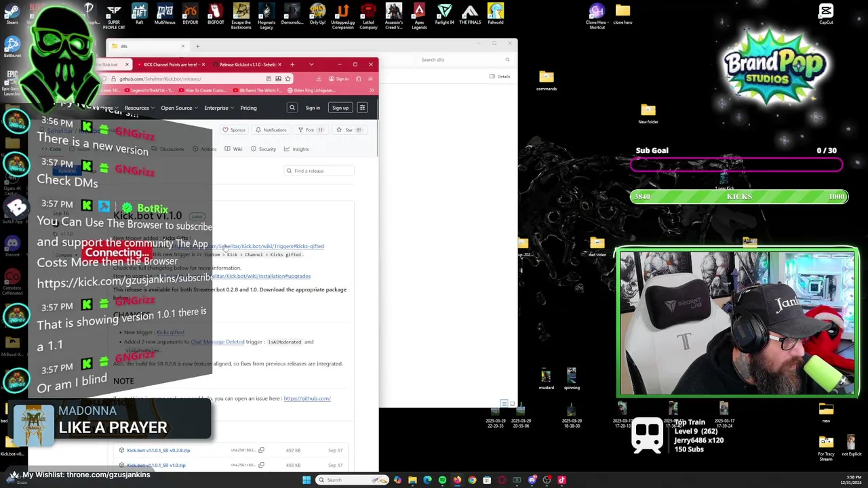Select the For Tracy Stream folder
Viewport: 868px width, 488px height.
[x=826, y=447]
